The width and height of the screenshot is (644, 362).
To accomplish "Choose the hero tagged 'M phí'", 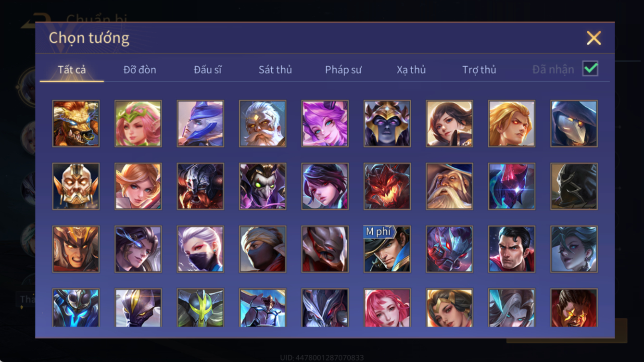I will [x=387, y=249].
